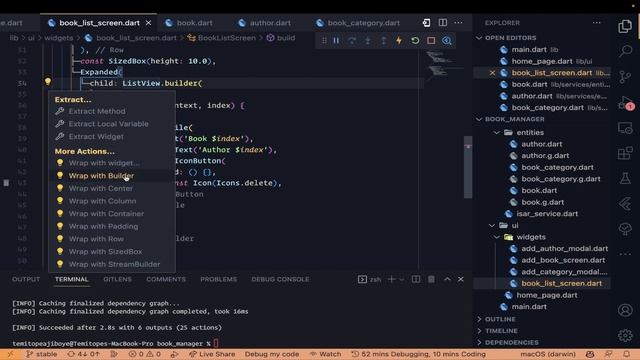Open terminal launch profile dropdown arrow
Screen dimensions: 640x360
402,280
